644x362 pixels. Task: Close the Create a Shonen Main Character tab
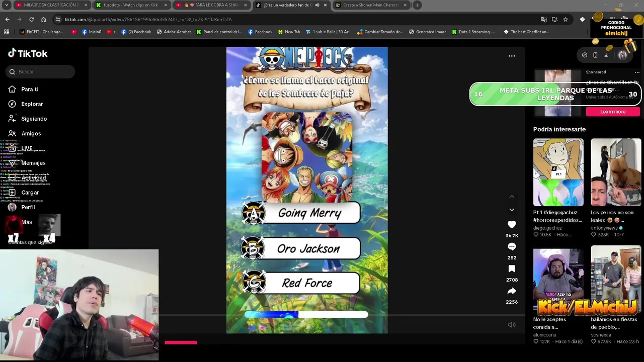pos(405,5)
